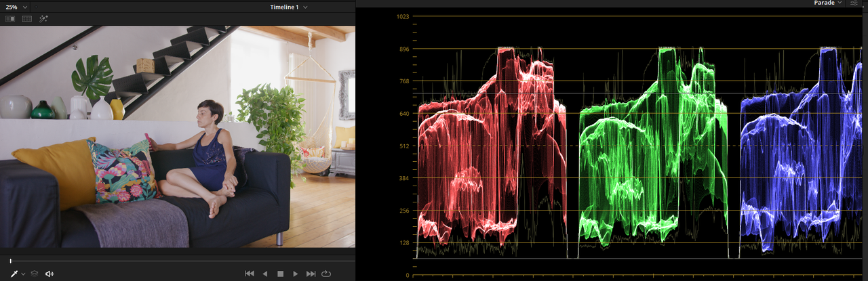Click the playhead on the viewer scrubber

(10, 261)
